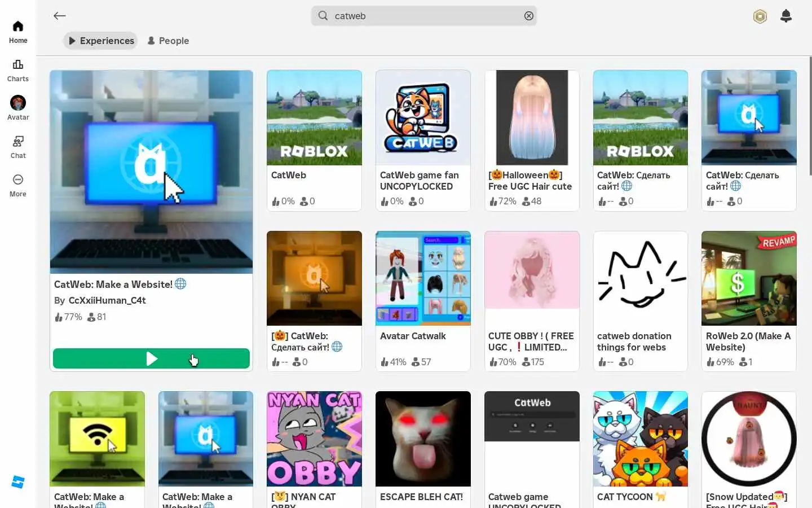
Task: Click the vertical page scrollbar
Action: tap(810, 116)
